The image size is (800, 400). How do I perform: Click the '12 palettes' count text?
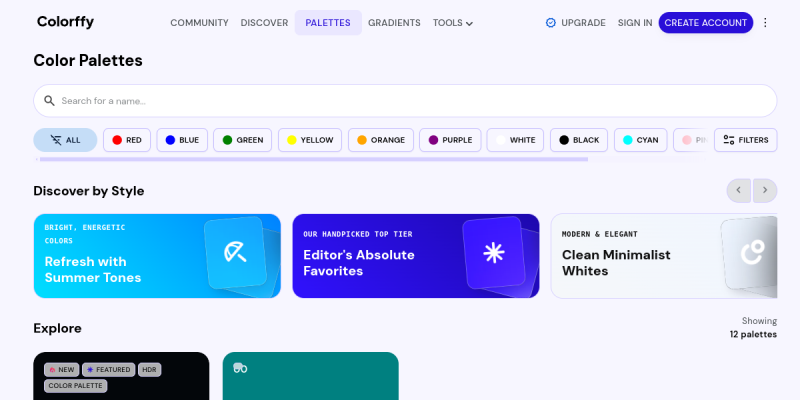(753, 335)
